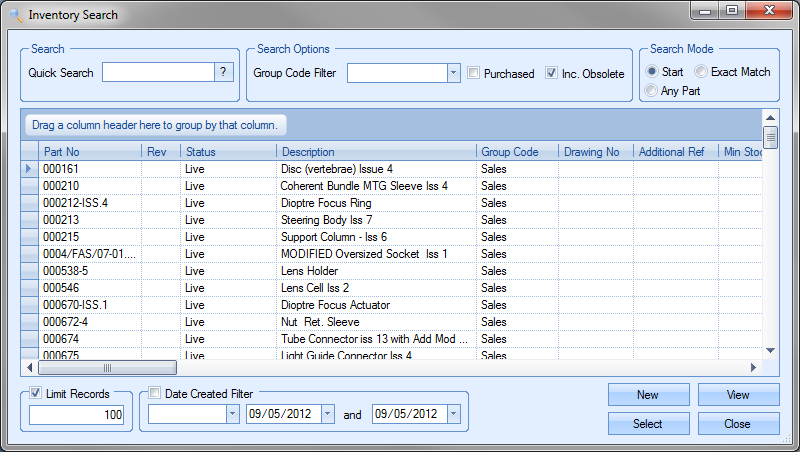
Task: Enable the Date Created Filter checkbox
Action: pyautogui.click(x=155, y=394)
